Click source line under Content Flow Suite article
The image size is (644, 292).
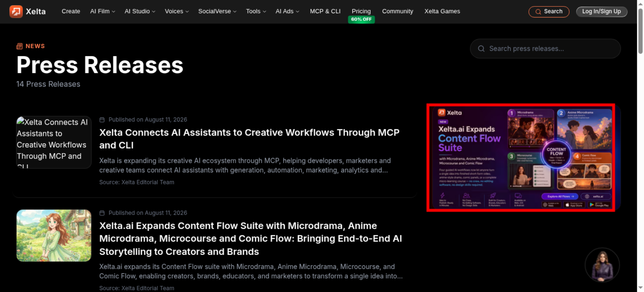click(x=137, y=288)
